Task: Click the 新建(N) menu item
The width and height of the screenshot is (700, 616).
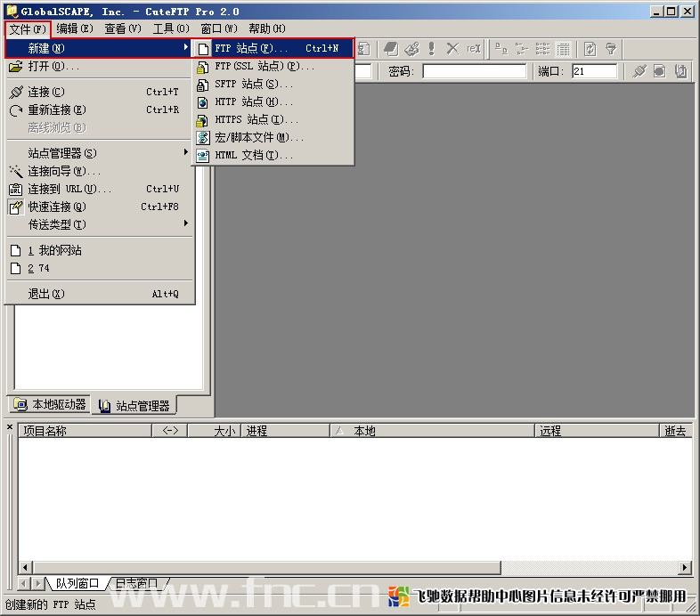Action: tap(99, 48)
